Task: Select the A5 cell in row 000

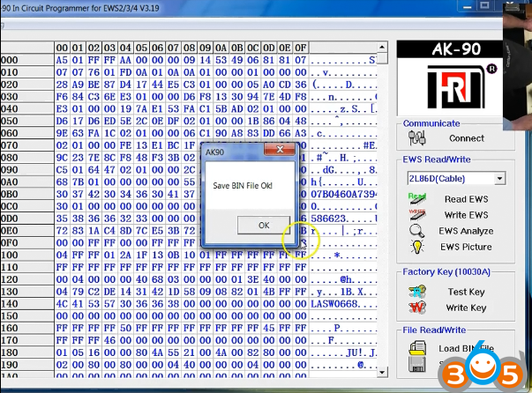Action: tap(62, 60)
